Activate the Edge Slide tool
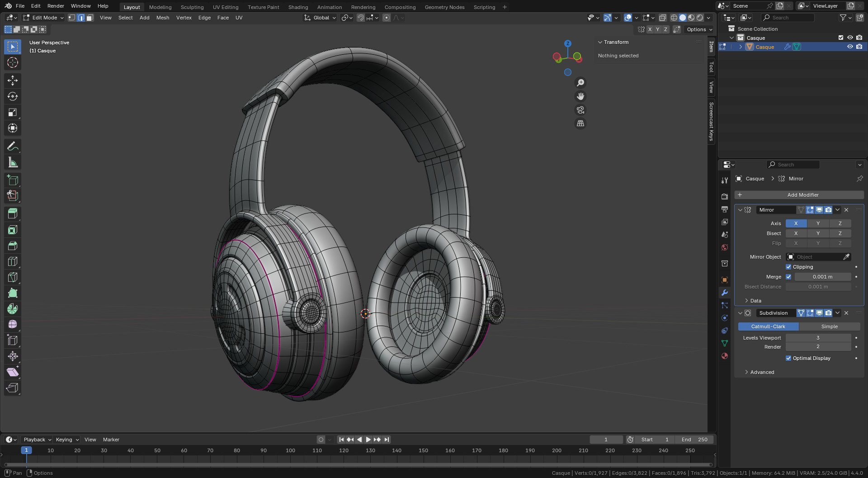 13,341
